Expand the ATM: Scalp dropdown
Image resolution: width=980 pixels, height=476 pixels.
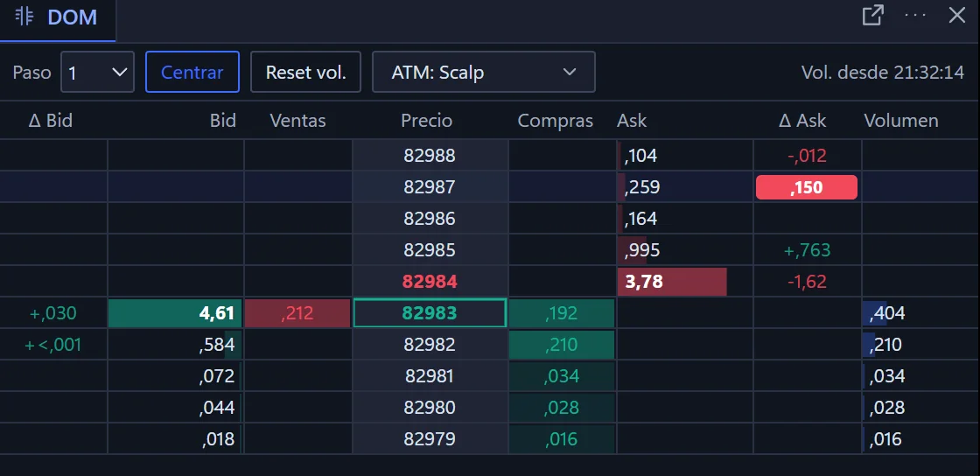coord(484,72)
